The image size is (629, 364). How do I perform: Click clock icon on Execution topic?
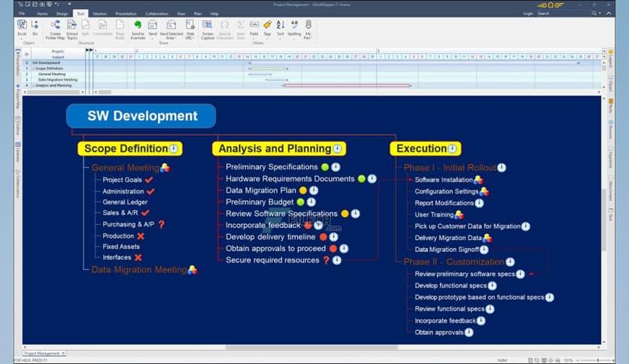pos(452,149)
